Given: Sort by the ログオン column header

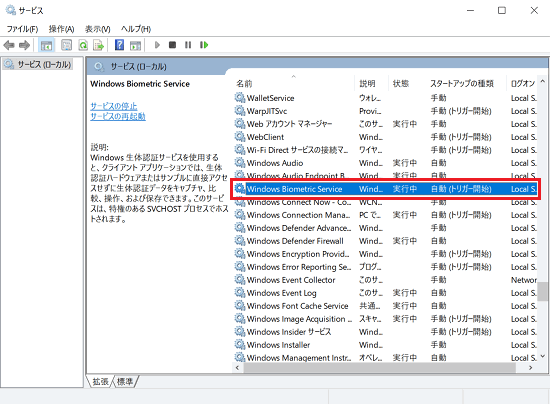Looking at the screenshot, I should (x=523, y=83).
